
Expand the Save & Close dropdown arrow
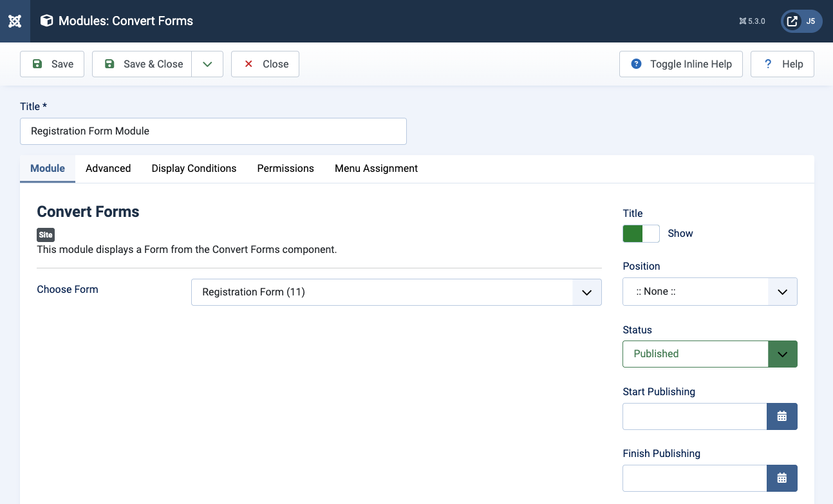207,64
